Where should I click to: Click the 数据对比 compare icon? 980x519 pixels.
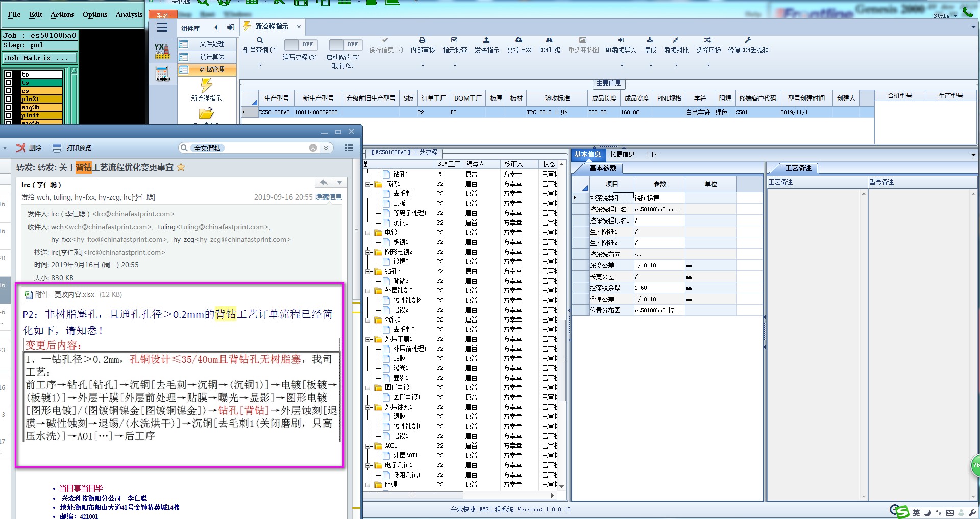pos(676,40)
